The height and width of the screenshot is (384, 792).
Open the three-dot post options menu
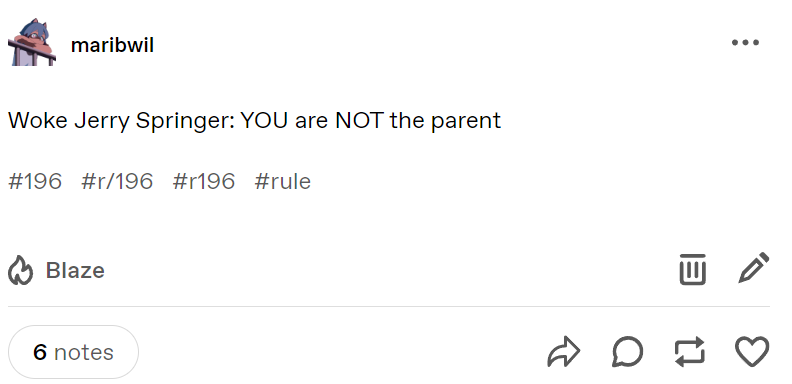coord(745,43)
